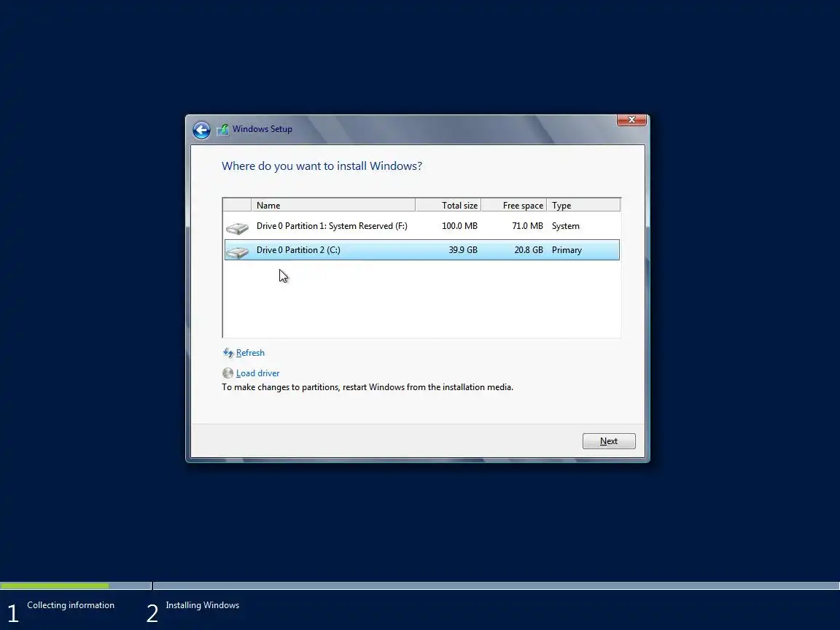Click the System type cell
This screenshot has width=840, height=630.
pos(566,226)
